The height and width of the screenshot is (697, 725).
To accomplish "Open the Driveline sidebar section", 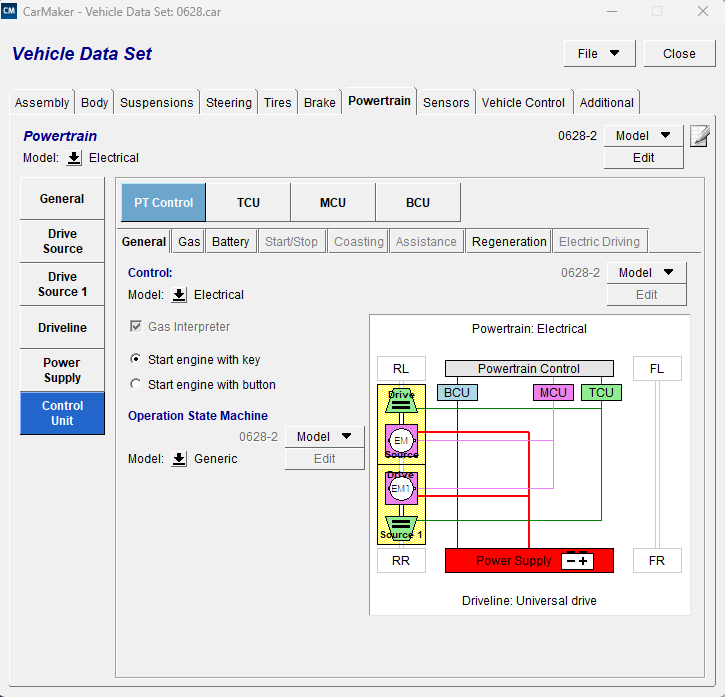I will tap(62, 327).
